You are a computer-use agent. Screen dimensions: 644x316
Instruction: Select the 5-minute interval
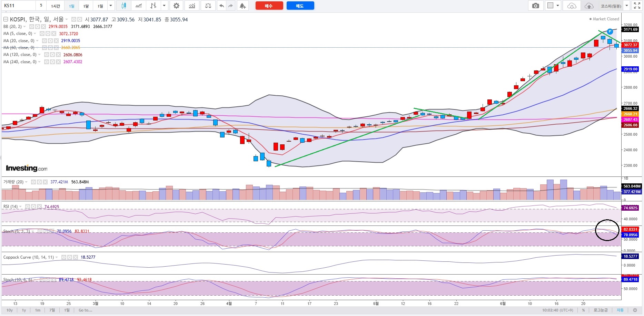(x=41, y=6)
